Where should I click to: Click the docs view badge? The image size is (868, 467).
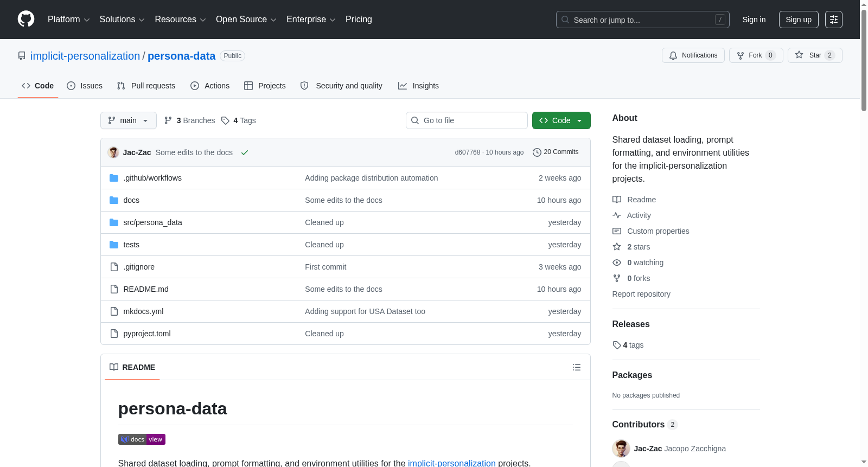coord(142,439)
